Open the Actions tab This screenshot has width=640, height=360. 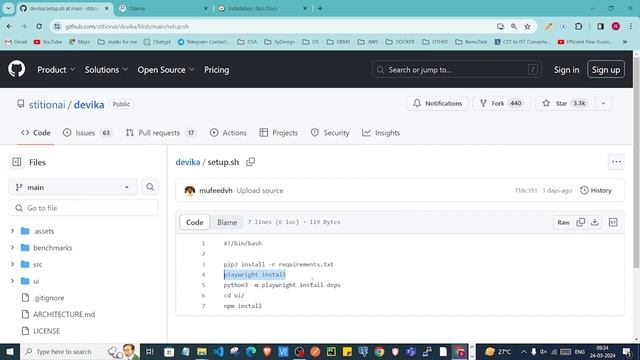(x=228, y=133)
